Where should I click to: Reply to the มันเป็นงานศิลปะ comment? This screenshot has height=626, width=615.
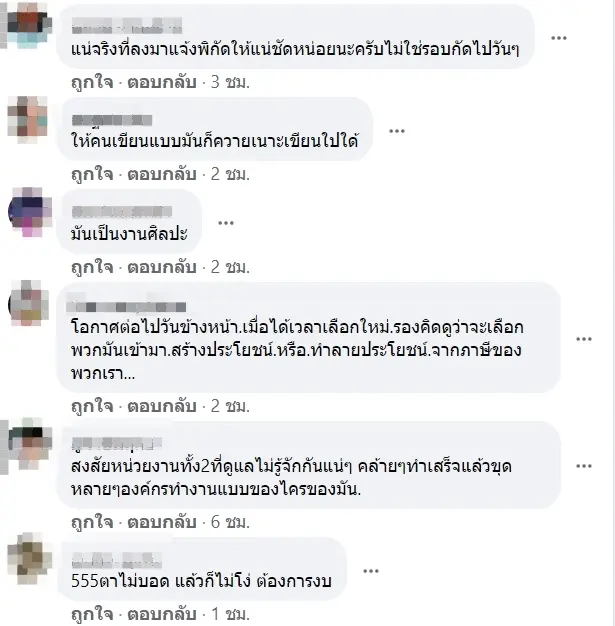click(x=162, y=267)
